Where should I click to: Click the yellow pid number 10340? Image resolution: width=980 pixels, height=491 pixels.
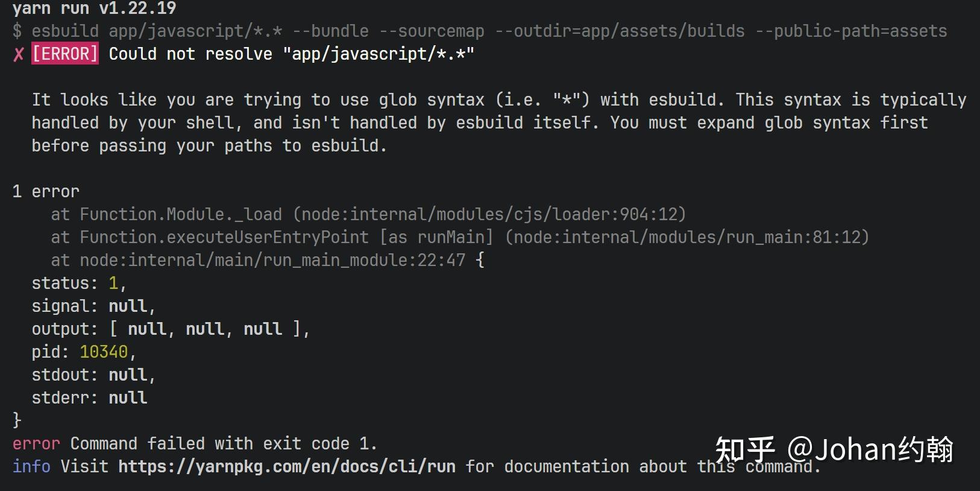(104, 352)
